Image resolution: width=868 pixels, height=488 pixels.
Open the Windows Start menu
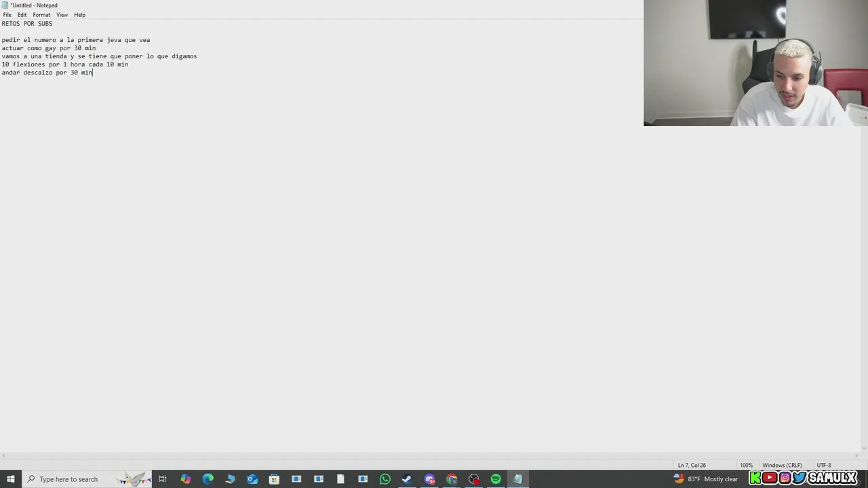10,479
